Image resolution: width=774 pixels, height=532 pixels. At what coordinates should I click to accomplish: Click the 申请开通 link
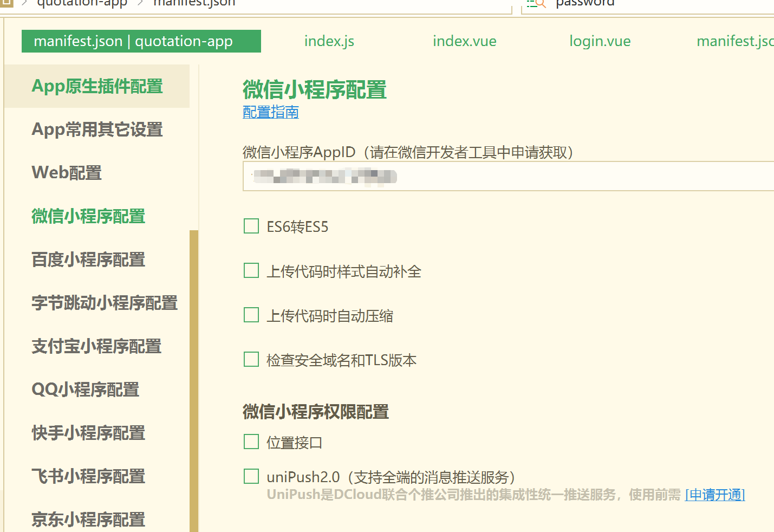(x=715, y=495)
